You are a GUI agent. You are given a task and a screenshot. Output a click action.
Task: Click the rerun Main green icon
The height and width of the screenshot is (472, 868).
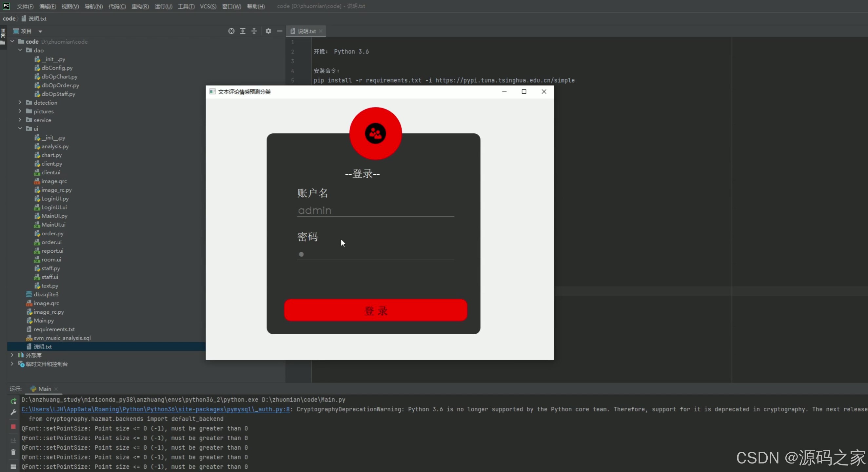13,401
